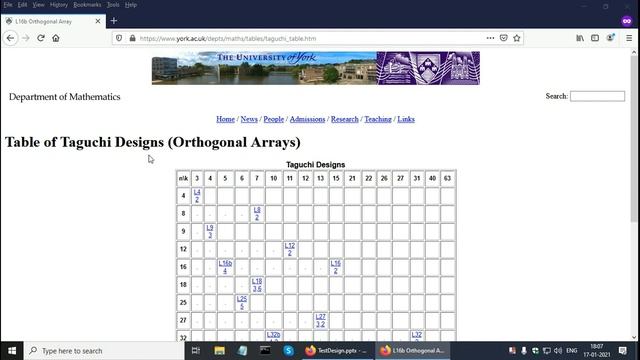Open Task View on taskbar
Viewport: 640px width, 360px height.
(x=196, y=351)
